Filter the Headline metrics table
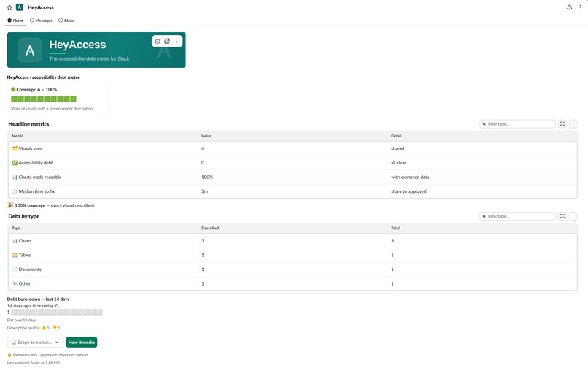This screenshot has width=588, height=382. pos(517,124)
